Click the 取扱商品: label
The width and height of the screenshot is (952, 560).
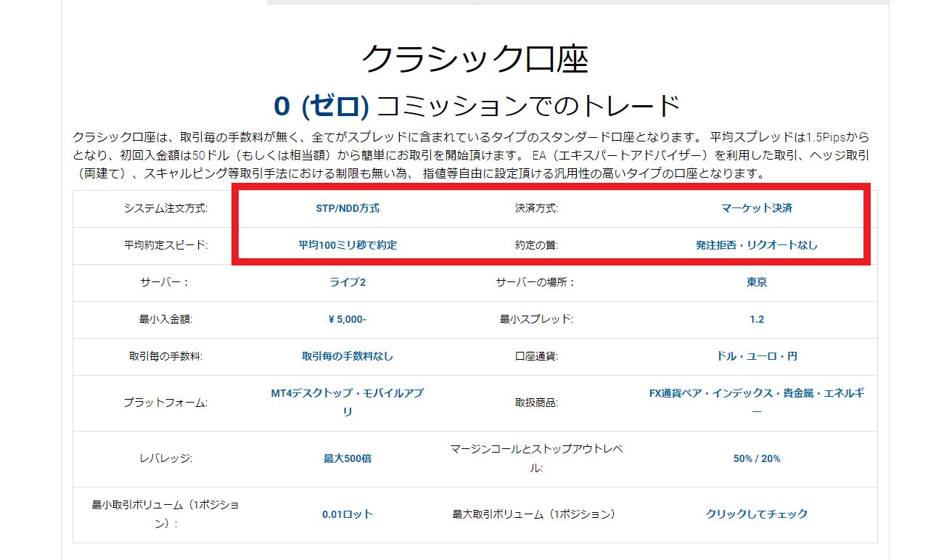[x=536, y=403]
